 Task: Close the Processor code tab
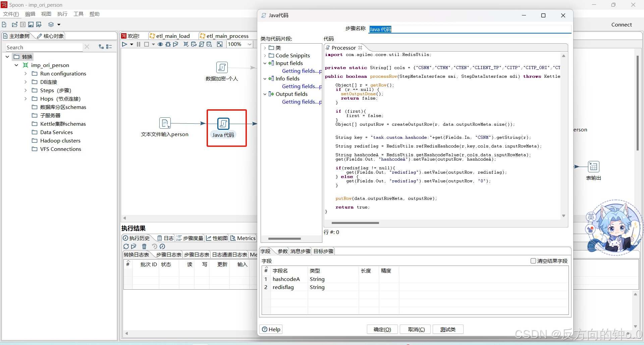pyautogui.click(x=360, y=48)
